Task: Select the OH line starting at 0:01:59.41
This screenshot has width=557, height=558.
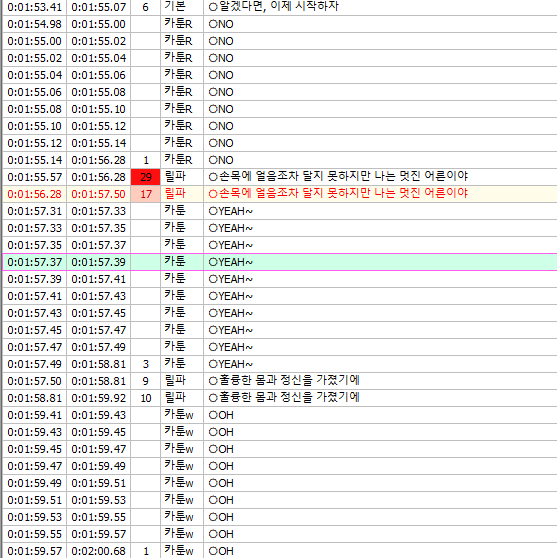Action: coord(280,415)
